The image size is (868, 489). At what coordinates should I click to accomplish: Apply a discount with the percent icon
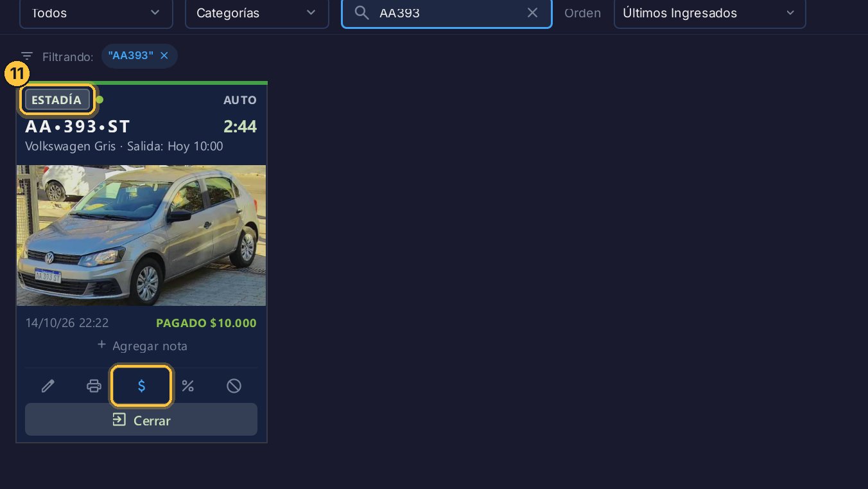click(187, 386)
